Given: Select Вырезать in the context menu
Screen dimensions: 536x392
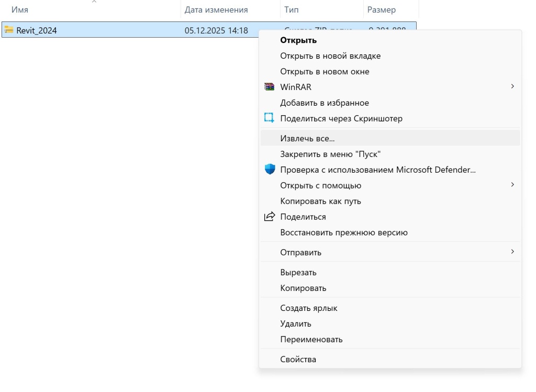Looking at the screenshot, I should pyautogui.click(x=390, y=272).
